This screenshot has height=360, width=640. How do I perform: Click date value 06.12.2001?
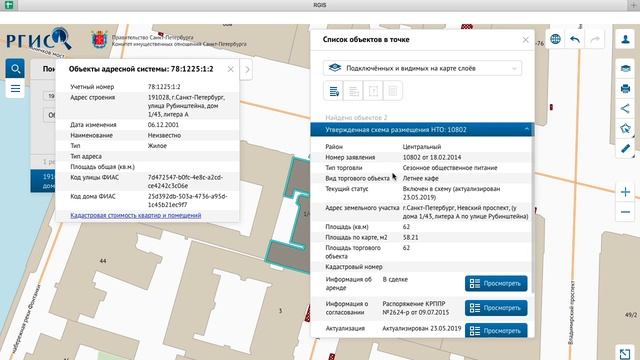(163, 124)
